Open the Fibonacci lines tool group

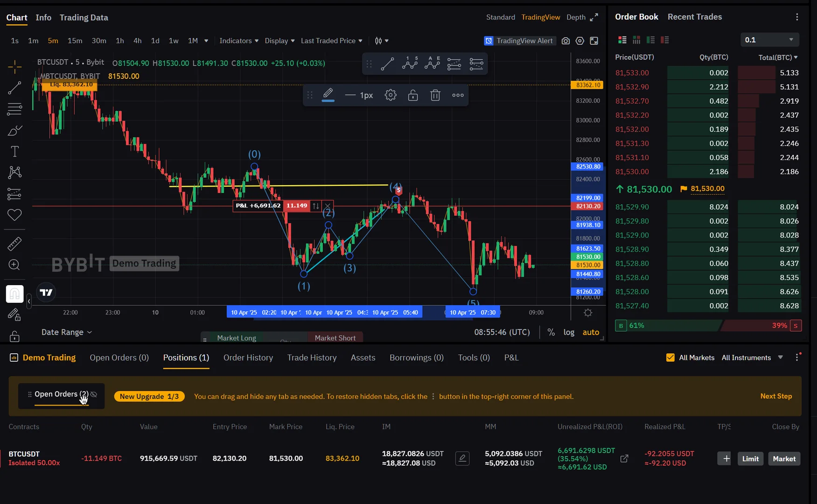click(x=14, y=109)
